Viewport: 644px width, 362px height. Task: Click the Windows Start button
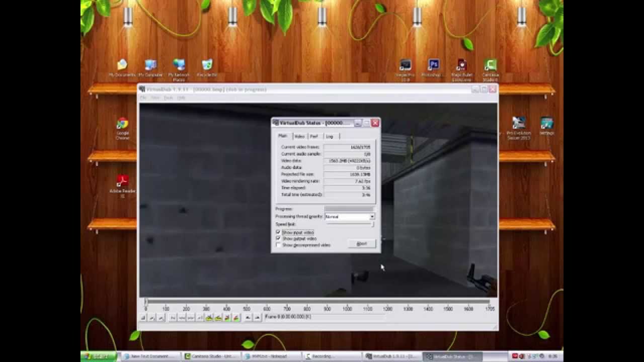coord(99,356)
